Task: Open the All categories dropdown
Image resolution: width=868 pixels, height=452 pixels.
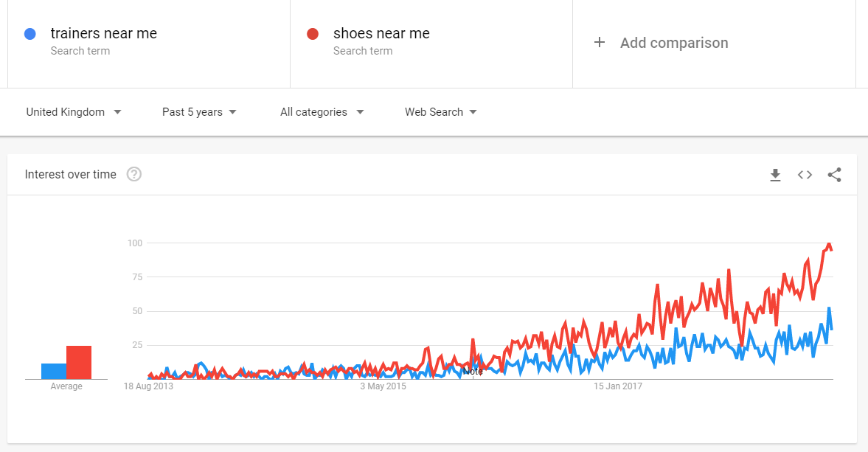Action: (x=322, y=112)
